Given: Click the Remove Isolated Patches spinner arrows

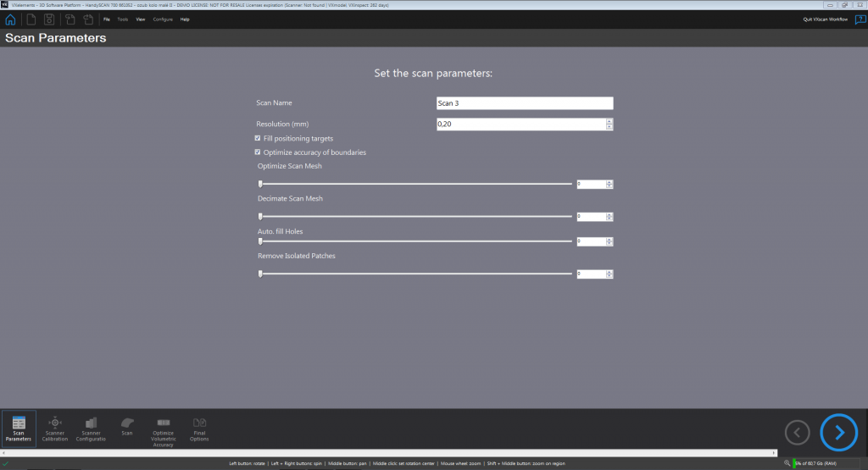Looking at the screenshot, I should (609, 274).
